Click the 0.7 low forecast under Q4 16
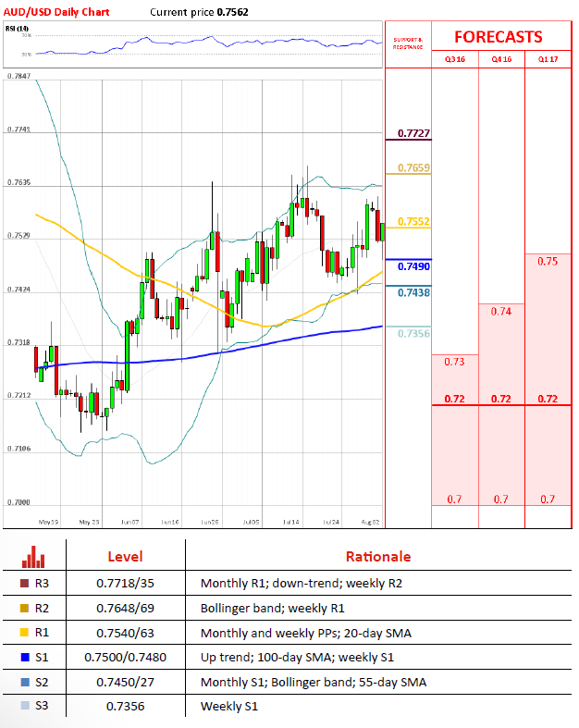Viewport: 579px width, 728px height. pyautogui.click(x=500, y=500)
